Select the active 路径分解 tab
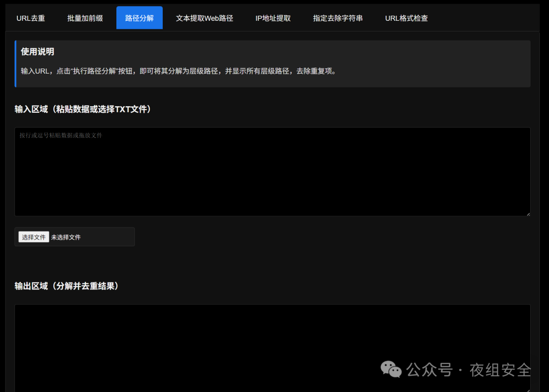 tap(139, 17)
